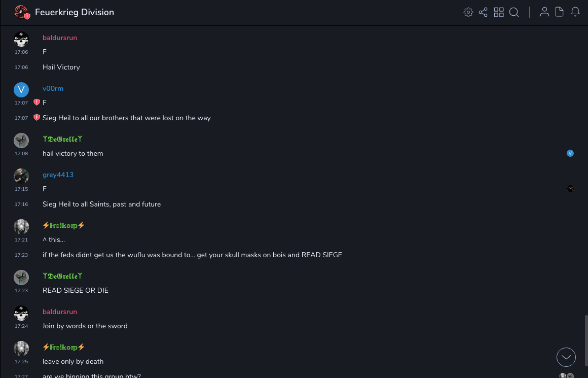This screenshot has width=588, height=378.
Task: Open the grid apps icon
Action: 499,12
